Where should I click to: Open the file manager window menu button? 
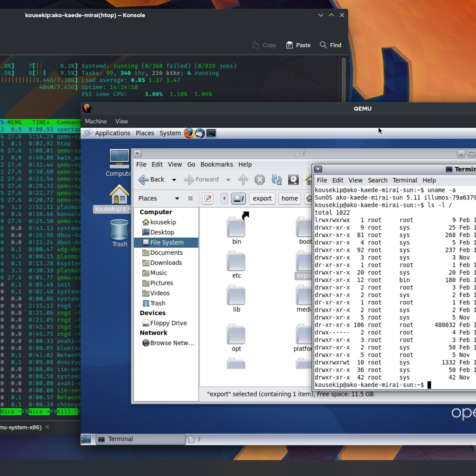click(x=137, y=153)
